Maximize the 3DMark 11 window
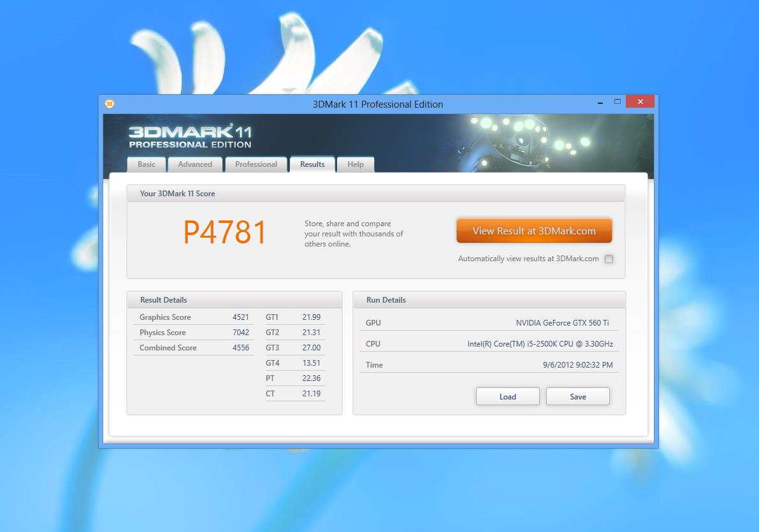 coord(618,102)
